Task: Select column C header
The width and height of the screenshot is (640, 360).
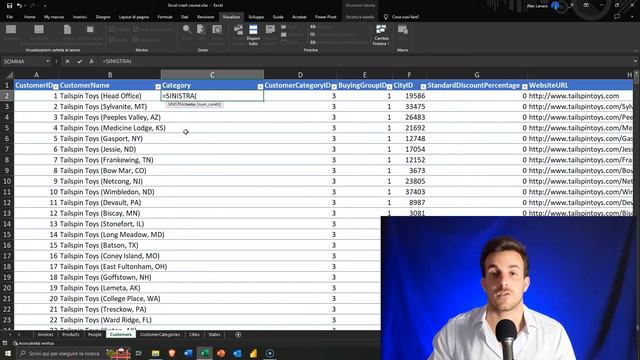Action: (x=212, y=75)
